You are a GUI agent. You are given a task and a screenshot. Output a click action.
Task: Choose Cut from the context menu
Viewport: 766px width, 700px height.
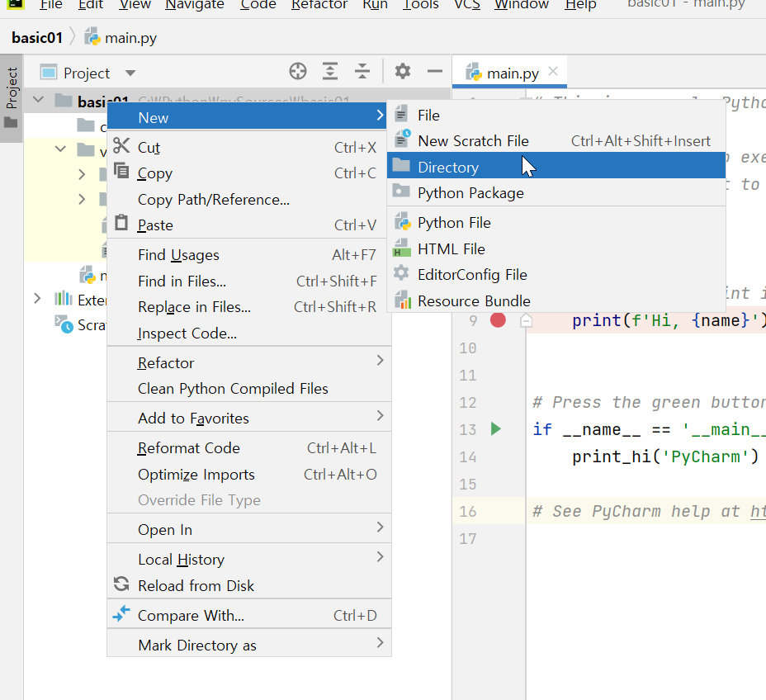pyautogui.click(x=247, y=147)
